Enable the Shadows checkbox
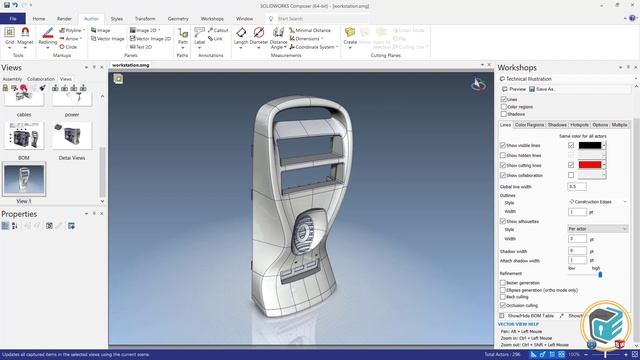This screenshot has width=640, height=360. coord(504,114)
